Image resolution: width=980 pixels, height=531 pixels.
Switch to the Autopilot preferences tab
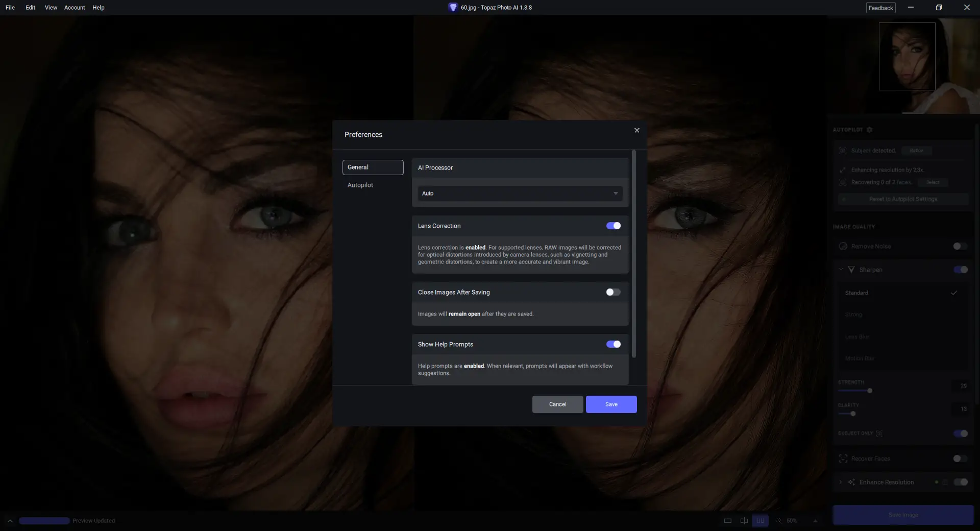point(360,185)
